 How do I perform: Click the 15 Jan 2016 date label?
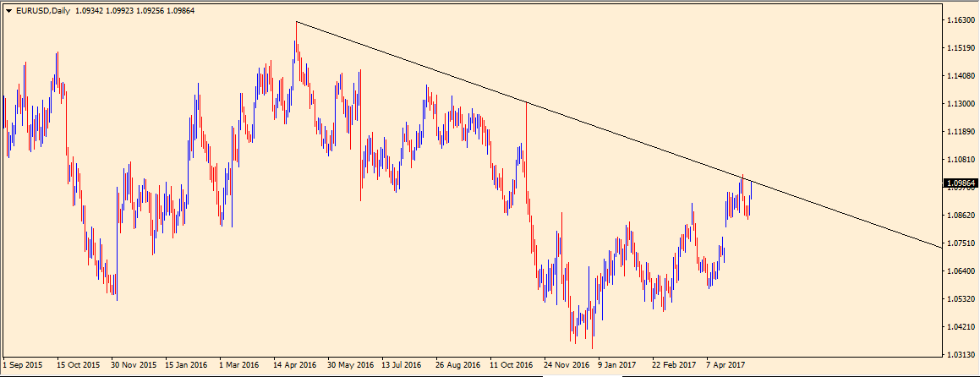pos(186,365)
